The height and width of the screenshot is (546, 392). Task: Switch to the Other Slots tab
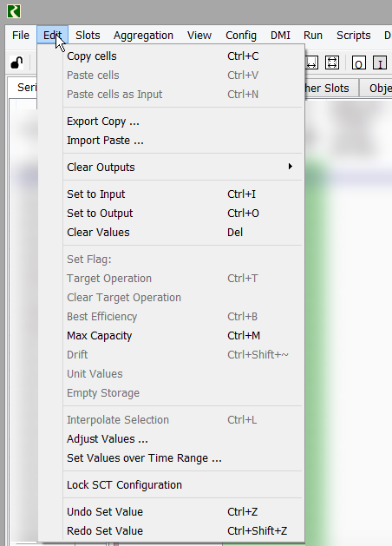tap(327, 88)
